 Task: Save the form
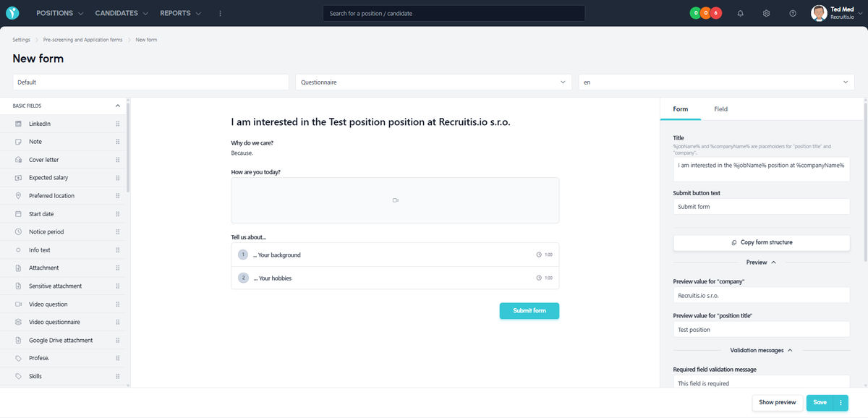click(x=820, y=402)
